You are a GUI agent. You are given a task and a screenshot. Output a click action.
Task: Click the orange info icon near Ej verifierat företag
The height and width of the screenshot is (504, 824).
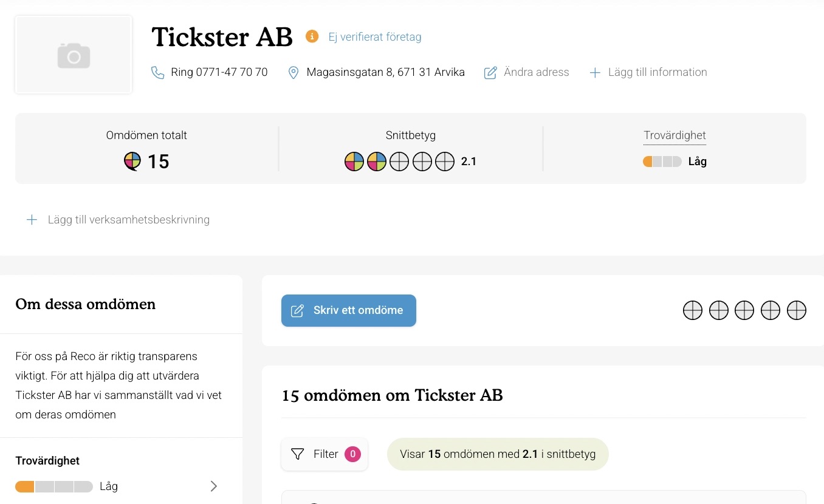point(312,36)
